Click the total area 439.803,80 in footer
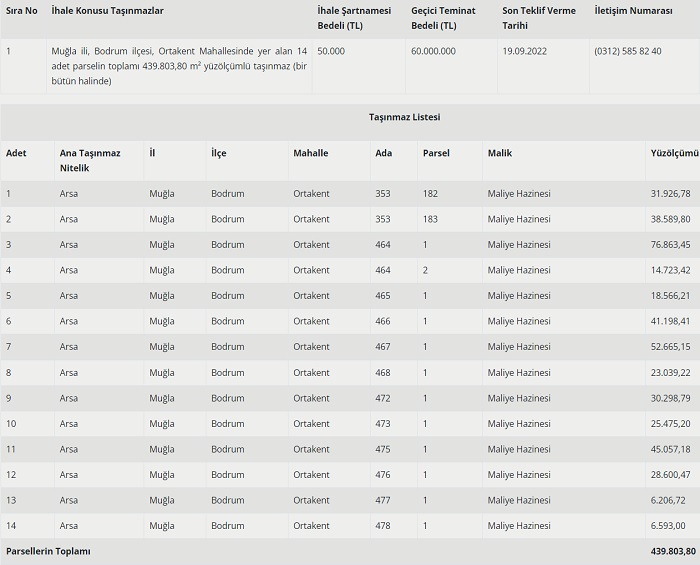700x565 pixels. point(672,551)
